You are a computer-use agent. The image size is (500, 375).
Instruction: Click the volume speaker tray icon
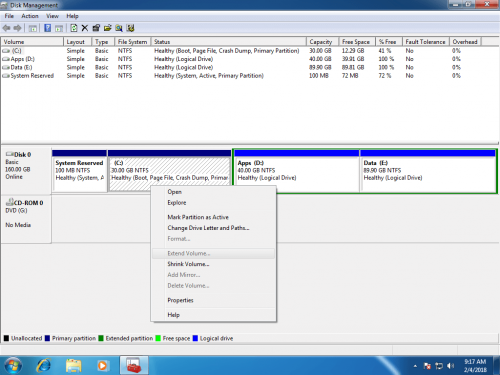coord(450,366)
